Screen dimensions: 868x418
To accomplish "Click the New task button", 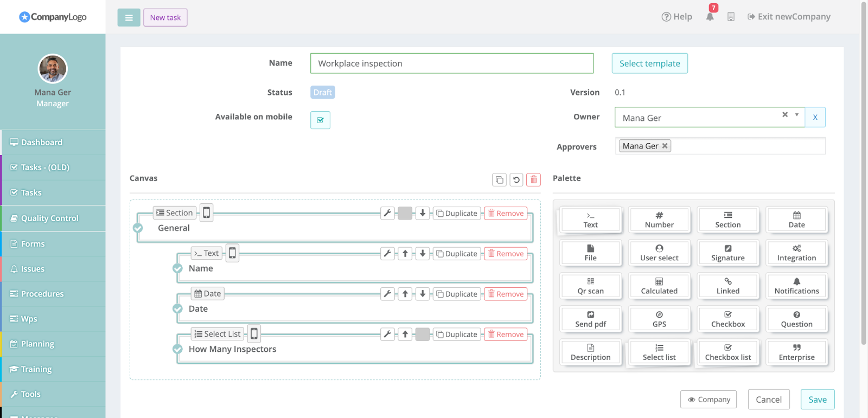I will coord(165,17).
